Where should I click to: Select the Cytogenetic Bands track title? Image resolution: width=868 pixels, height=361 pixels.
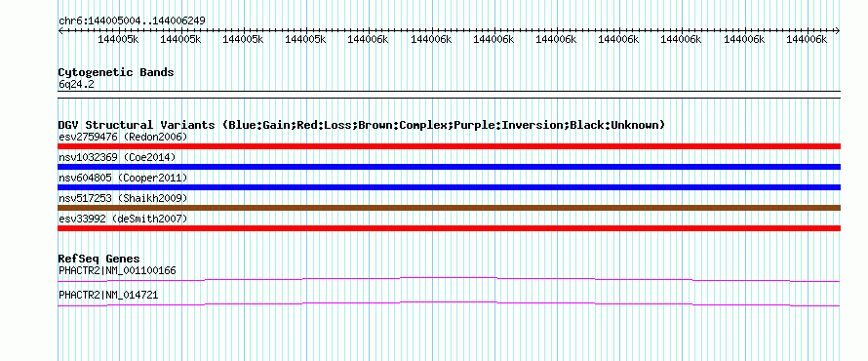[x=116, y=72]
